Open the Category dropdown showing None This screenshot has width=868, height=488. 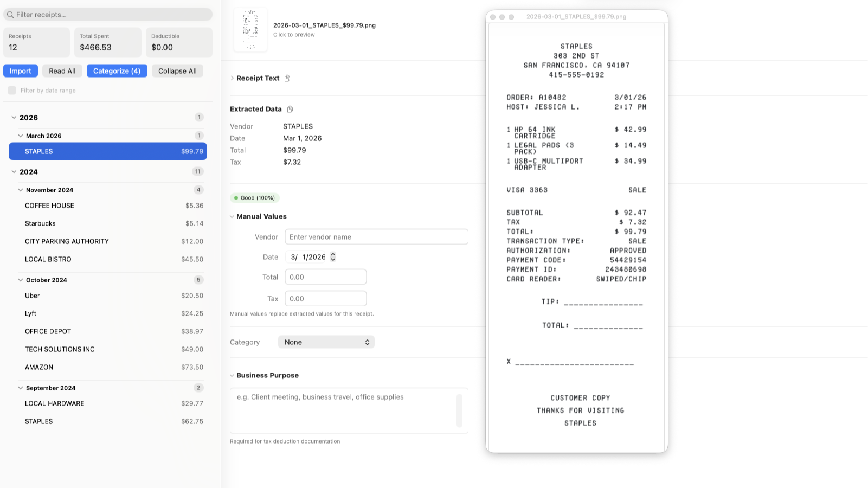click(326, 342)
